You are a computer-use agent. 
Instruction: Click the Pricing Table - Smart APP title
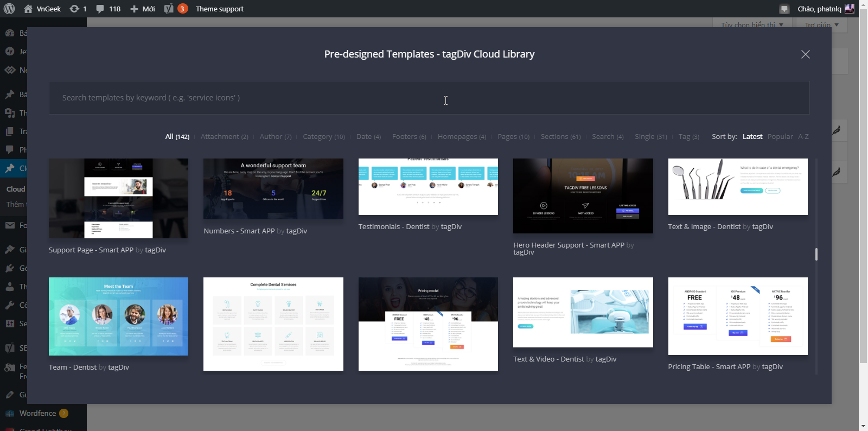[x=709, y=367]
